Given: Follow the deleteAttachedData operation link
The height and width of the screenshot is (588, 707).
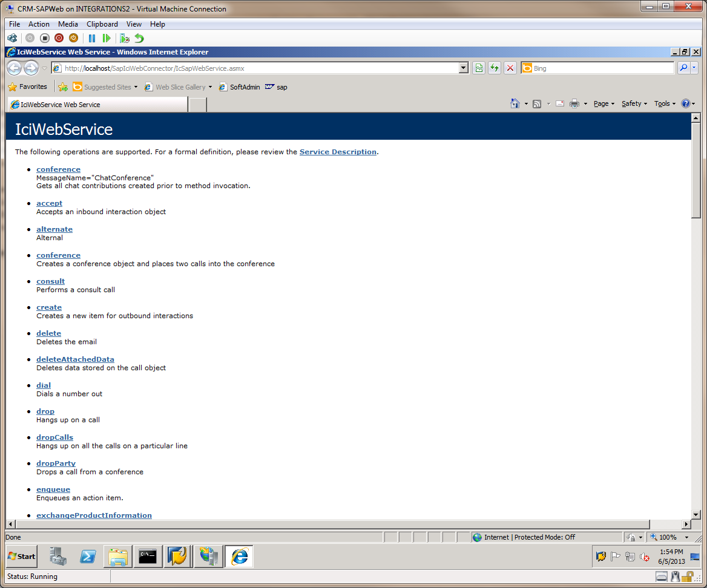Looking at the screenshot, I should 75,359.
